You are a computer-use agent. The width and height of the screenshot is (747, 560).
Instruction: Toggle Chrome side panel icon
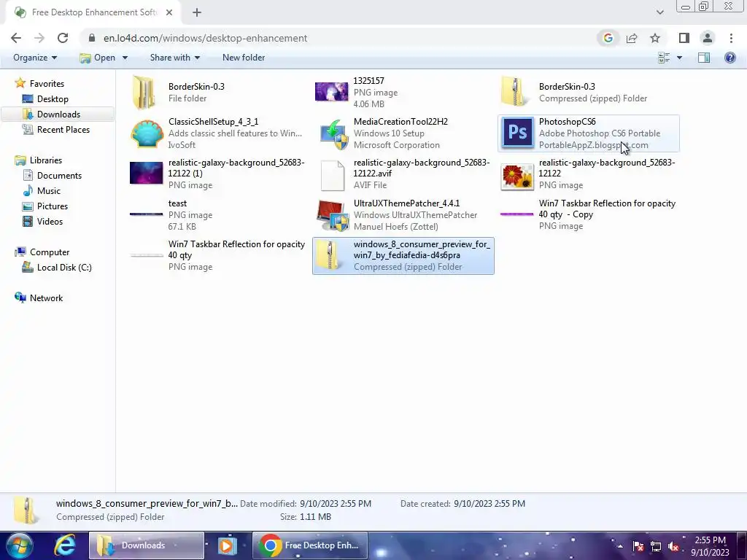(x=684, y=38)
